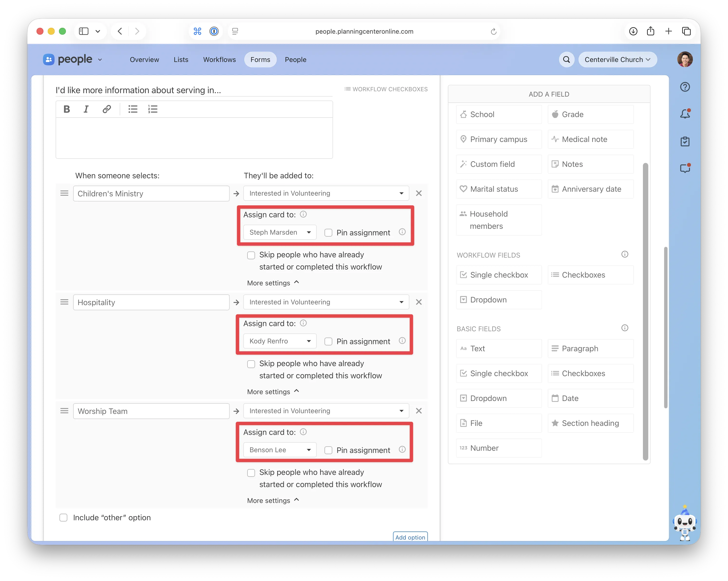Insert a link using the editor toolbar
This screenshot has width=728, height=581.
[107, 109]
